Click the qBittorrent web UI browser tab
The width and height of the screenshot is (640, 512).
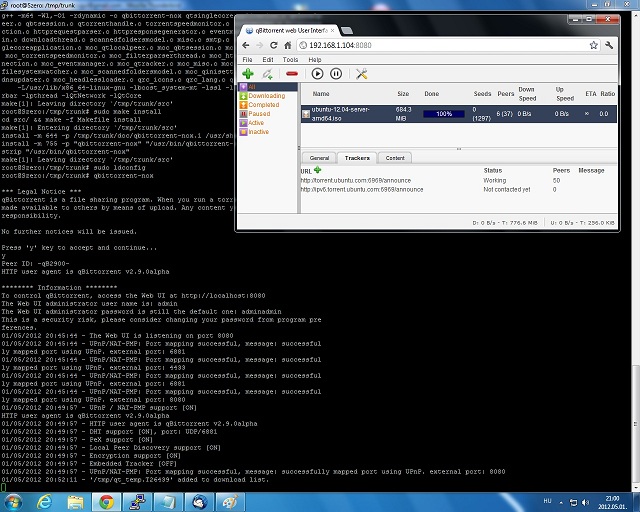click(x=288, y=31)
